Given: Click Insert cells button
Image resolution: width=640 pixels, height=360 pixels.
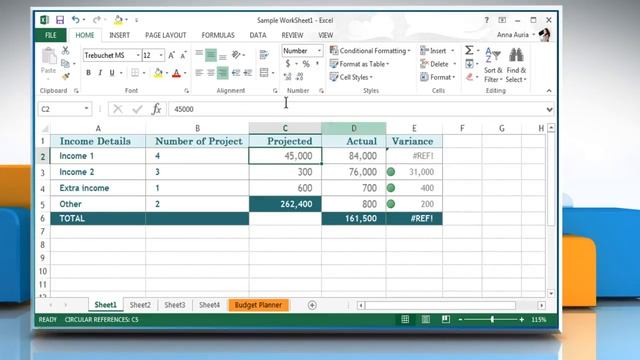Looking at the screenshot, I should point(437,51).
